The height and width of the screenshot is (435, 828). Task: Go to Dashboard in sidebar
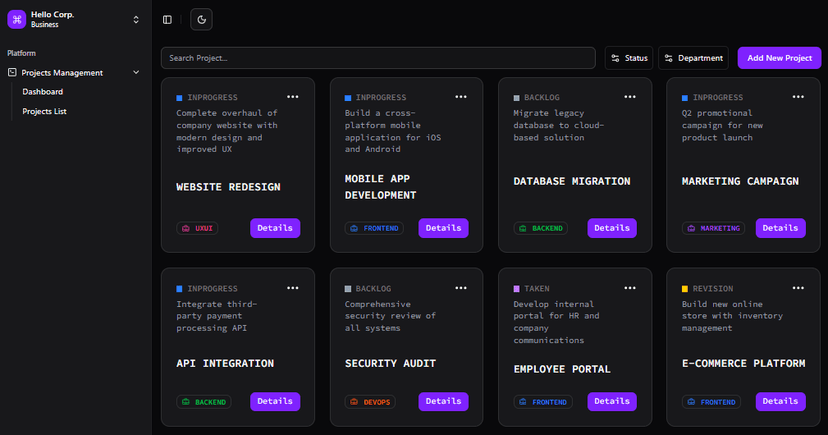(x=43, y=92)
